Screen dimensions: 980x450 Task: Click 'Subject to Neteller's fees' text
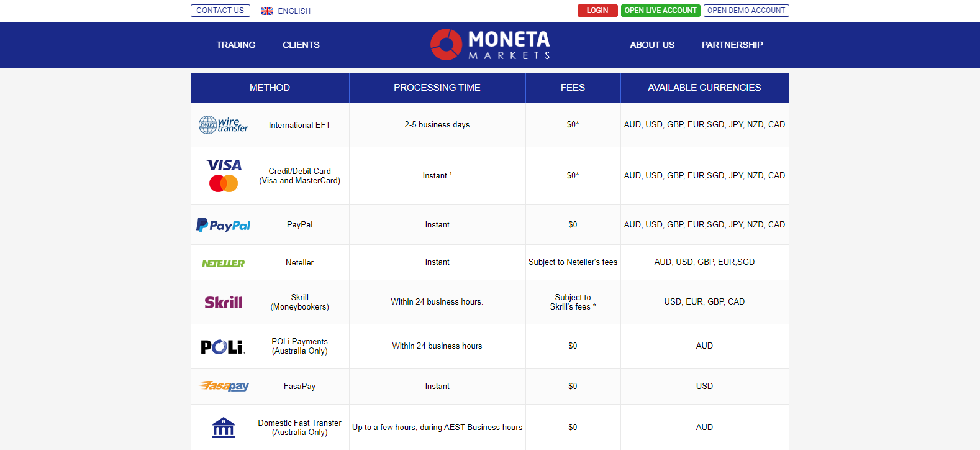click(573, 262)
